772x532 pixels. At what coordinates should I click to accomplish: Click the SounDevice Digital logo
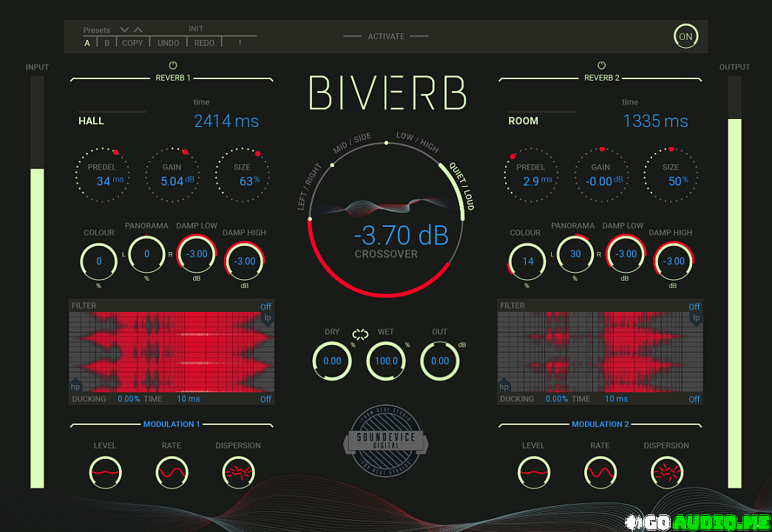tap(386, 441)
